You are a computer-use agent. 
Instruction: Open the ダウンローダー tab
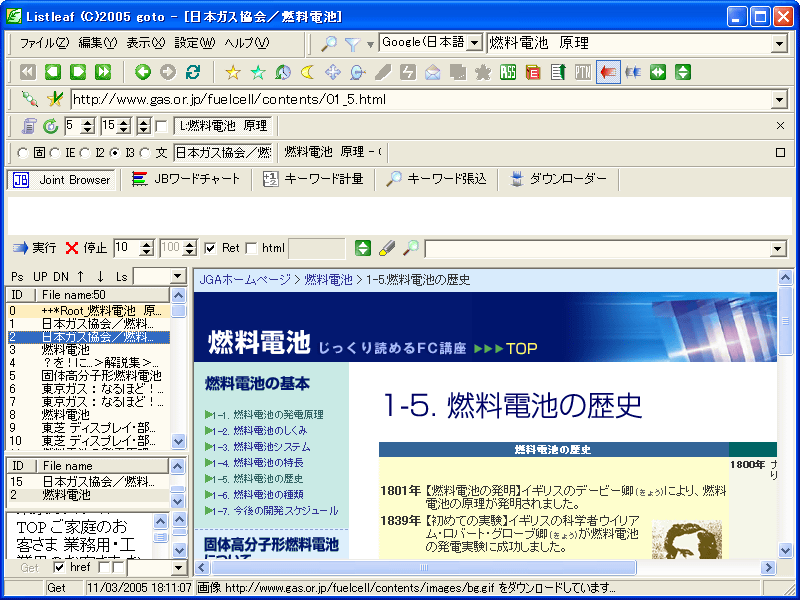559,179
